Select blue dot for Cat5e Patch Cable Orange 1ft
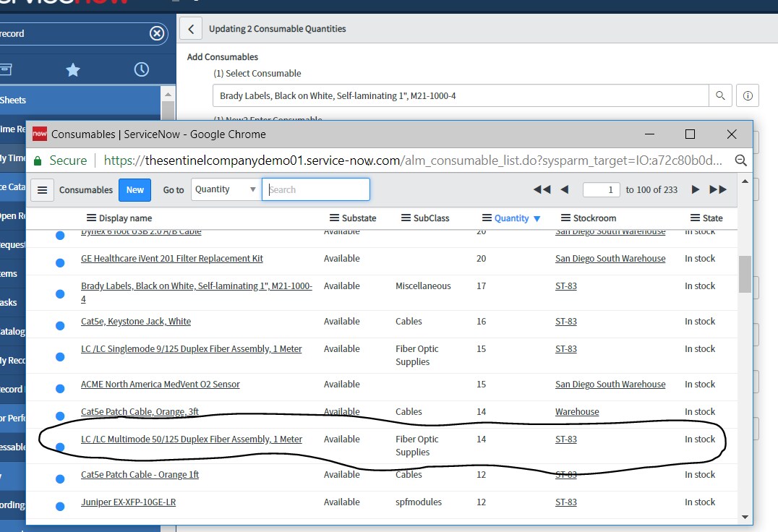 tap(60, 479)
